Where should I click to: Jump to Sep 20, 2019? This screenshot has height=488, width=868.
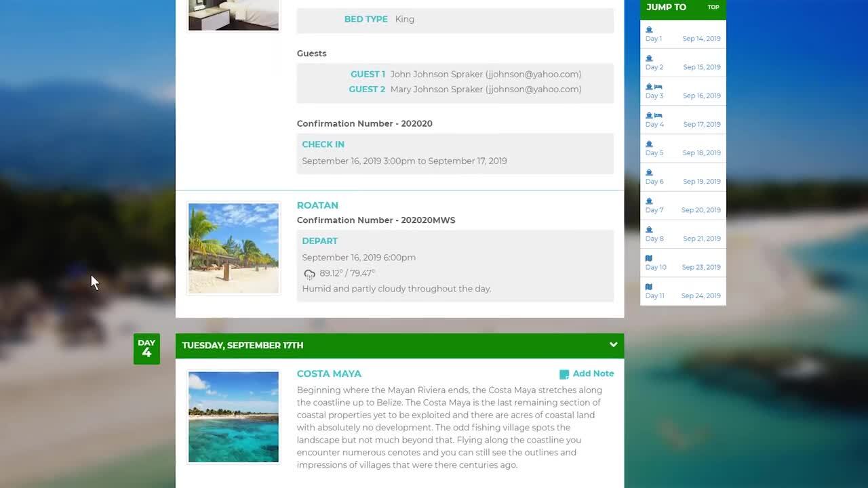[701, 210]
